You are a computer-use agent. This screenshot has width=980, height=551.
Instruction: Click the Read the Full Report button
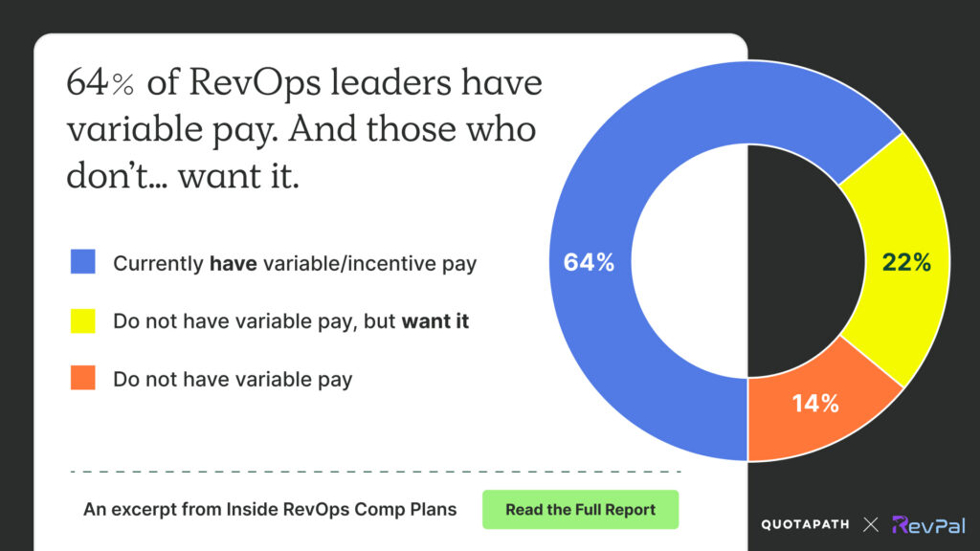click(x=580, y=510)
